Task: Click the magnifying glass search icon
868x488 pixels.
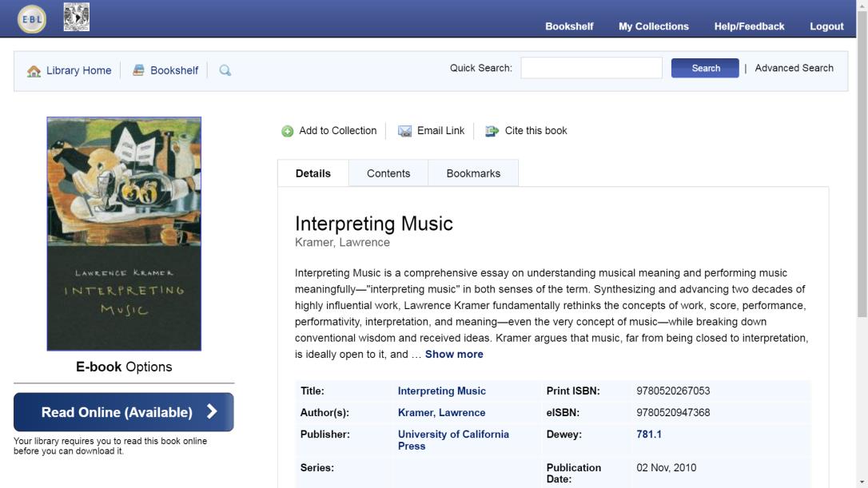Action: tap(225, 70)
